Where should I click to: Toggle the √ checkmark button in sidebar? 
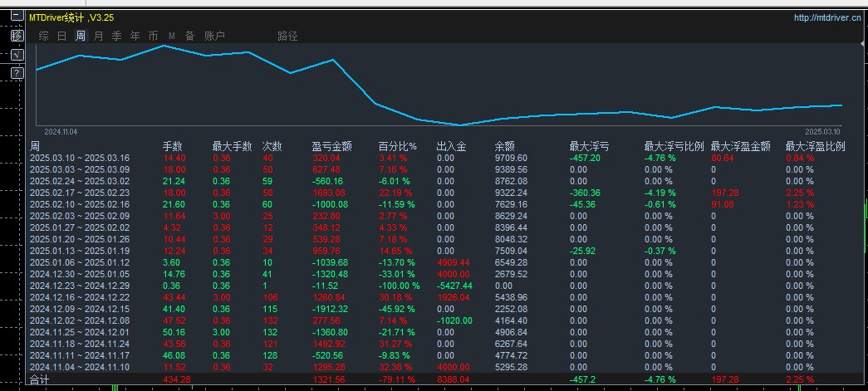tap(17, 55)
